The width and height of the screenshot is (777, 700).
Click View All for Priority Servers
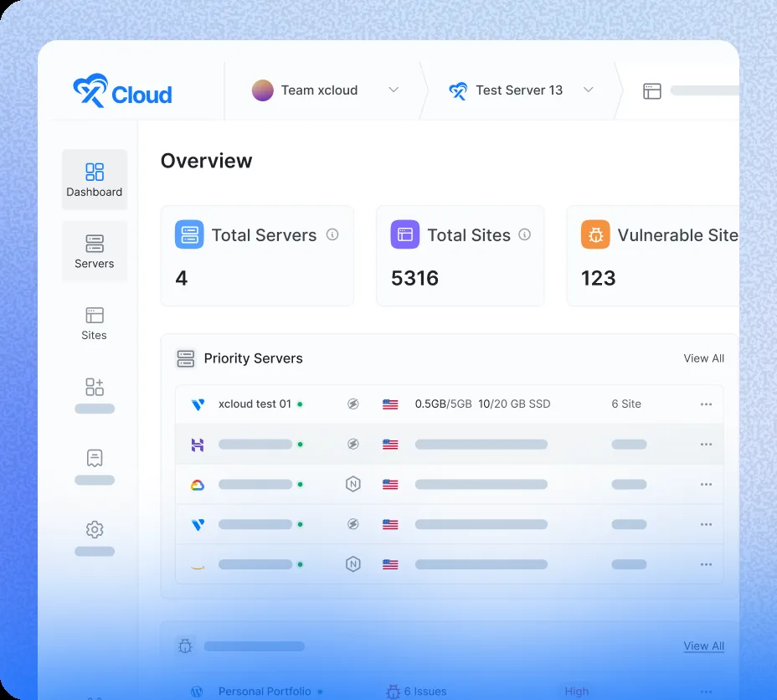pyautogui.click(x=703, y=358)
